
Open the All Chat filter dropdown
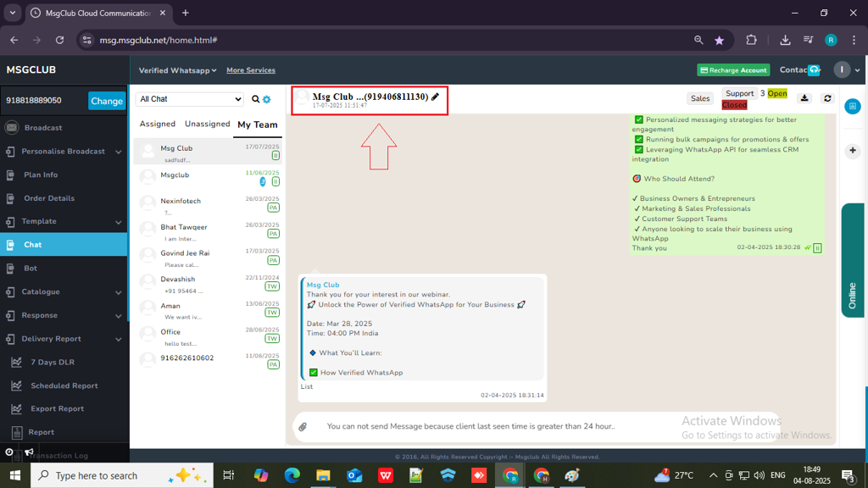pyautogui.click(x=189, y=99)
